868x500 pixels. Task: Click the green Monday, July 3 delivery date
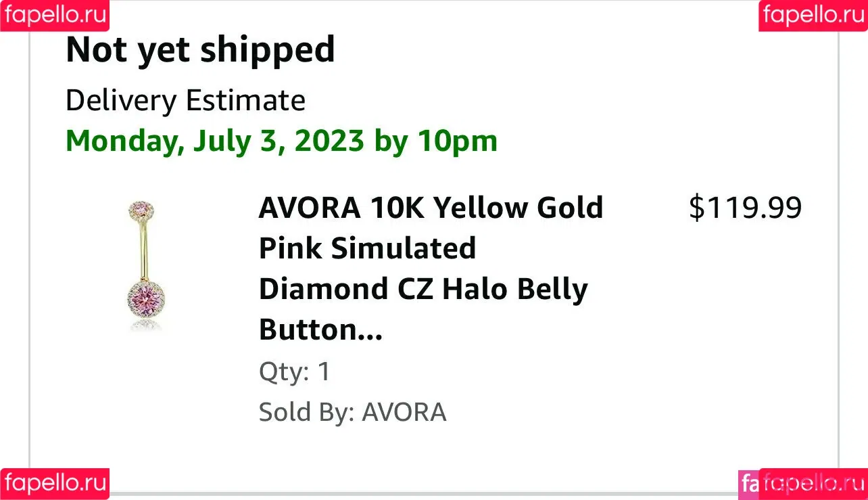[x=214, y=141]
